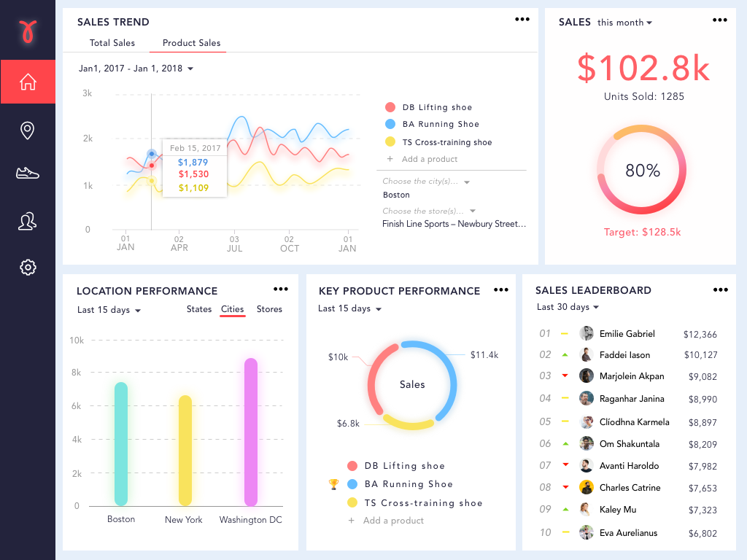This screenshot has height=560, width=747.
Task: Open the Sales card more options menu
Action: (x=720, y=20)
